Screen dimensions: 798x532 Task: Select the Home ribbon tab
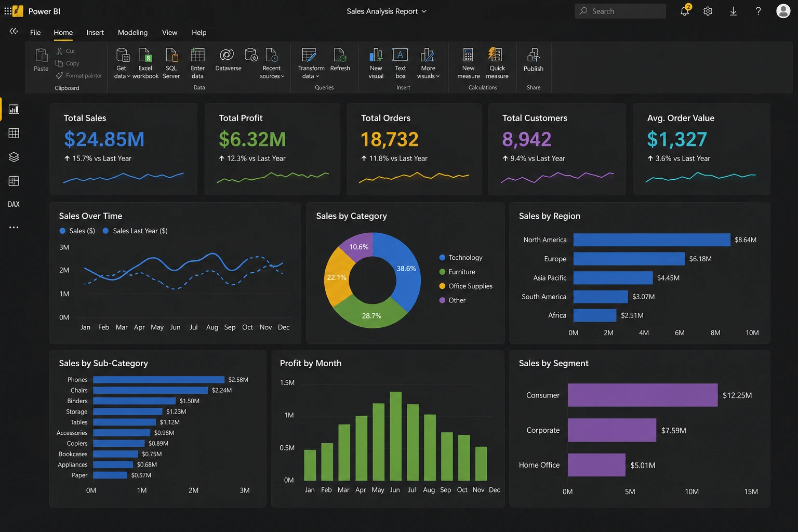coord(63,32)
